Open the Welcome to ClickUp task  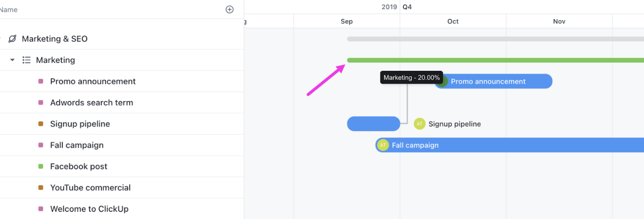[x=89, y=209]
